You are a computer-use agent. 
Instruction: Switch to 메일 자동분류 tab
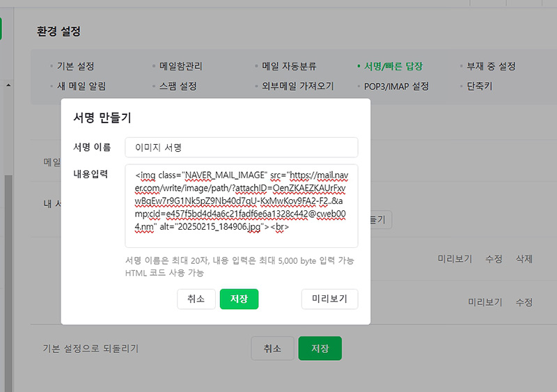289,66
